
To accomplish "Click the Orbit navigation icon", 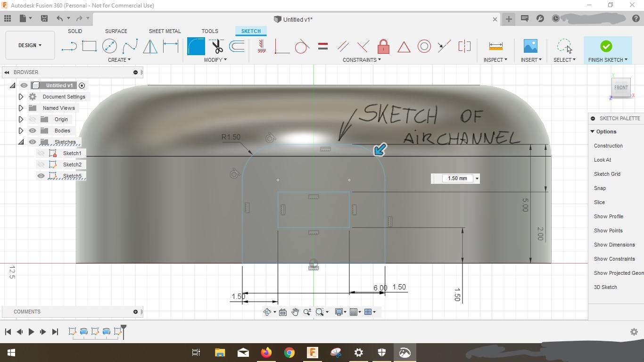I will pos(267,312).
